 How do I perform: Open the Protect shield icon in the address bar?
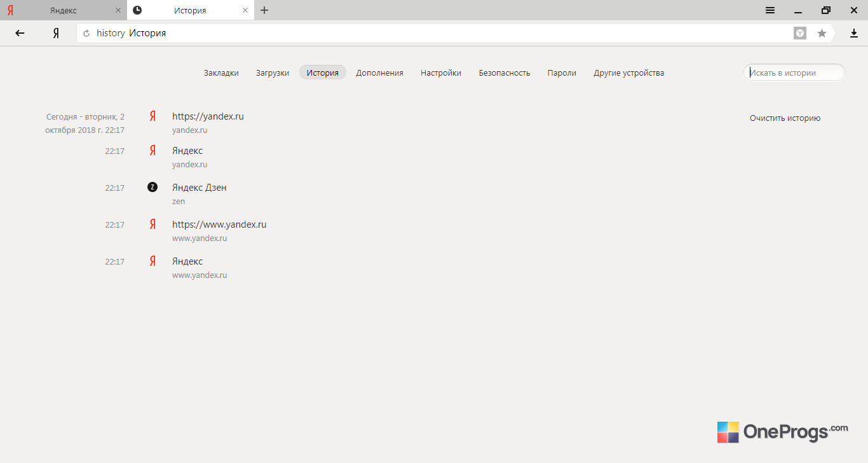(x=800, y=33)
